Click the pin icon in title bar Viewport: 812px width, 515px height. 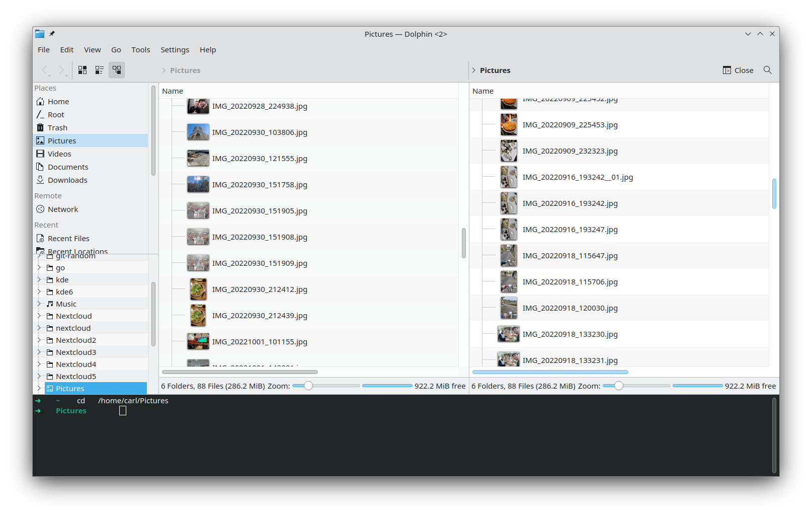52,34
